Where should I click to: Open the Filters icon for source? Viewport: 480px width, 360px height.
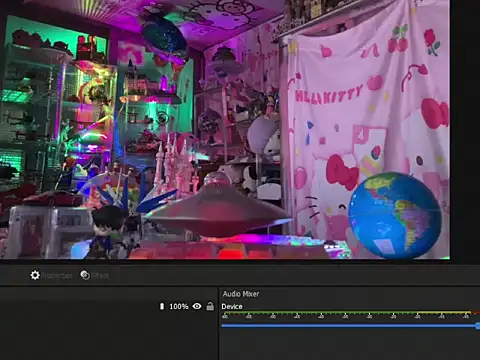click(x=85, y=275)
